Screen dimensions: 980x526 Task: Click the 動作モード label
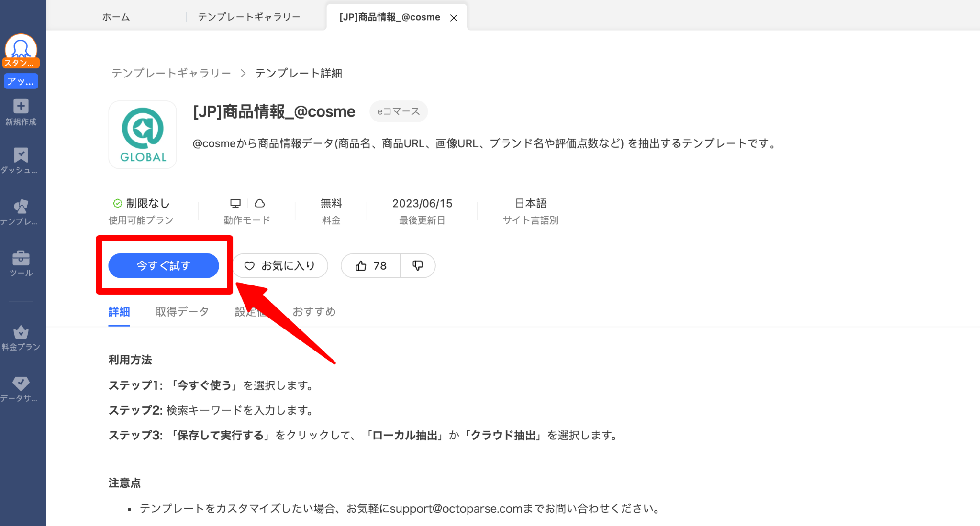tap(247, 220)
